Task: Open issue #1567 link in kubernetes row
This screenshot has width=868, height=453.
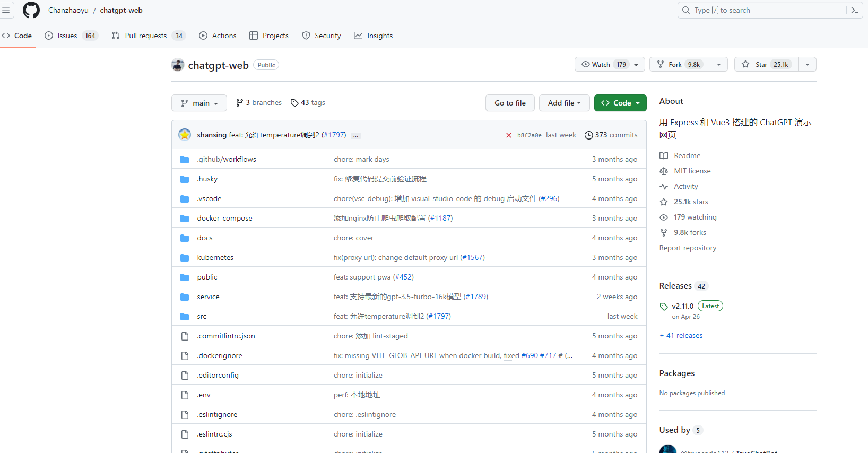Action: tap(472, 258)
